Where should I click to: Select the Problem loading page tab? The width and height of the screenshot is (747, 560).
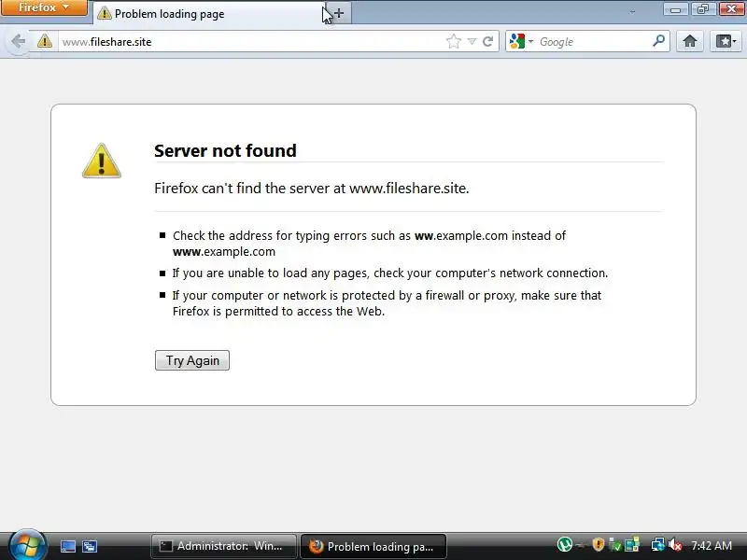click(x=208, y=14)
